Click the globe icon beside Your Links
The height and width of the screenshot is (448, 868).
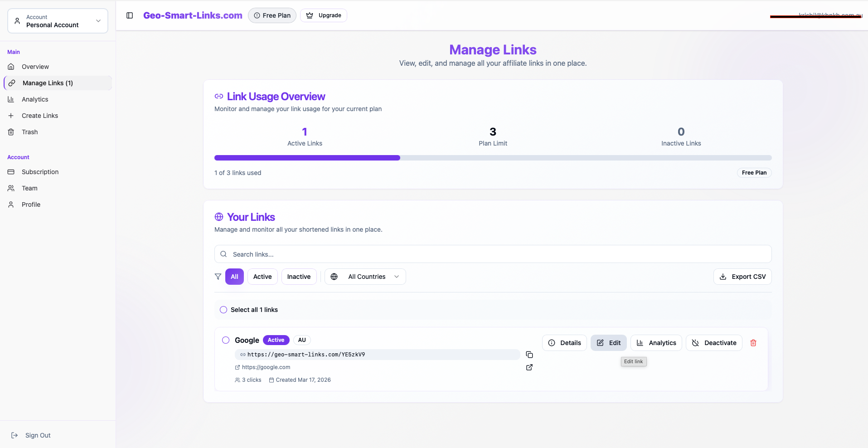pos(219,217)
